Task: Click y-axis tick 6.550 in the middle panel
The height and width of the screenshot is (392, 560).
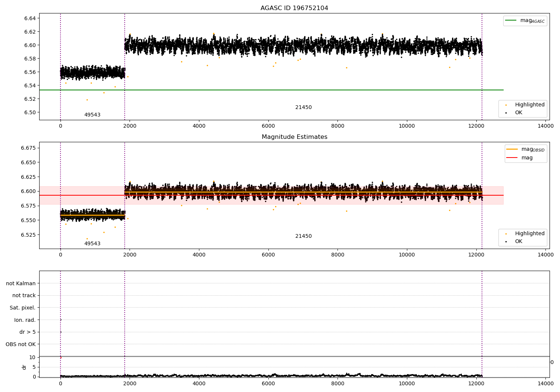Action: [28, 220]
